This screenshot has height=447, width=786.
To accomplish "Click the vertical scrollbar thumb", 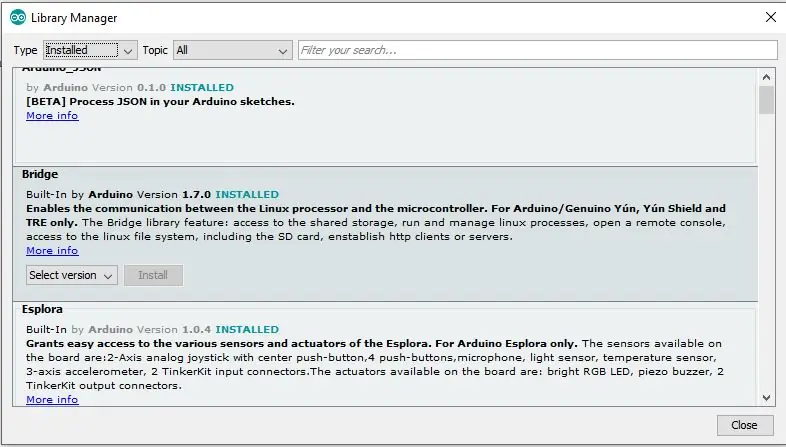I will 766,100.
